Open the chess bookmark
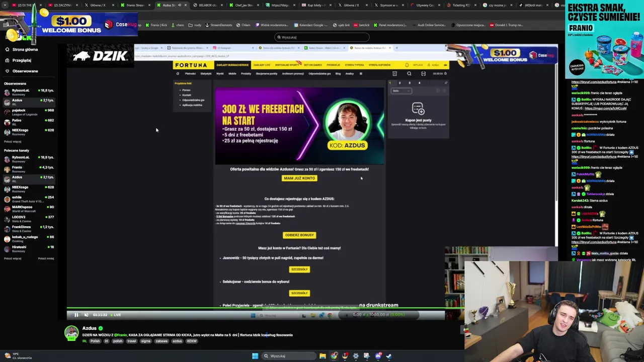The image size is (644, 362). click(x=178, y=25)
